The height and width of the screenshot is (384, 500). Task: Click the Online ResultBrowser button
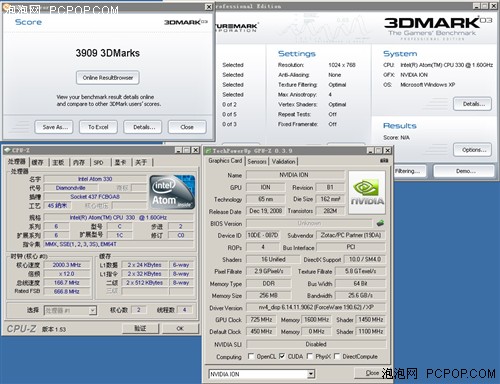click(108, 78)
